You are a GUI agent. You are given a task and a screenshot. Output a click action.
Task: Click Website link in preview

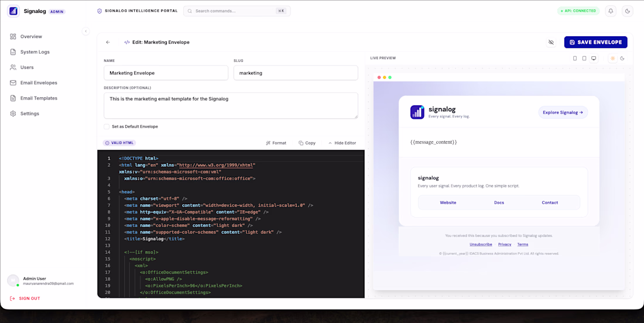point(448,202)
